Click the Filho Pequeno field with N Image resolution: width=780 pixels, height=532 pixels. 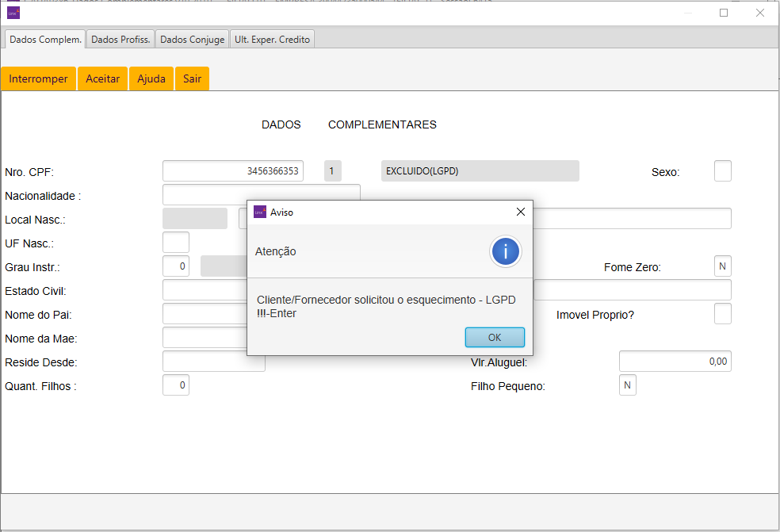628,385
